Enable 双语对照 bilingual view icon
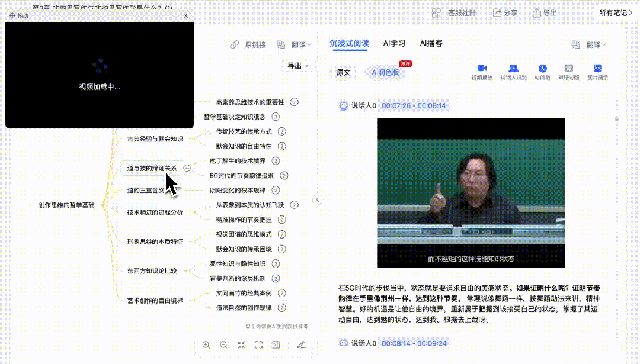Viewport: 640px width, 364px height. tap(568, 69)
